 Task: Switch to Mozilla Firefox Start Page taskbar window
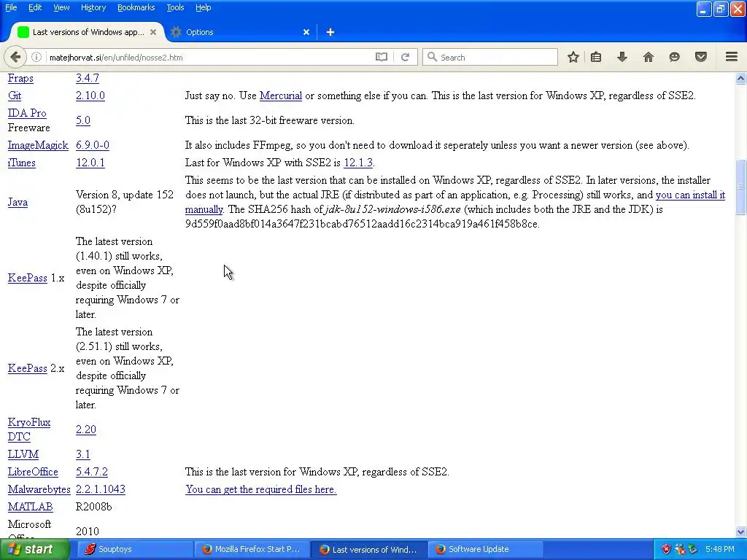(251, 549)
